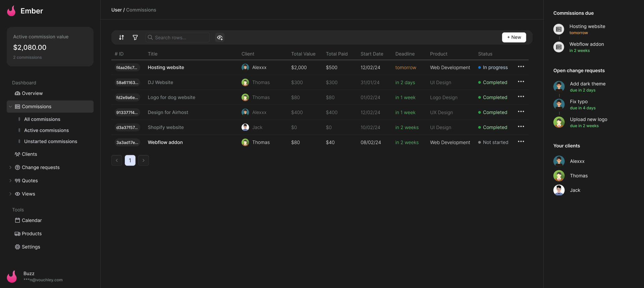Go to previous table page
This screenshot has height=288, width=644.
click(117, 160)
